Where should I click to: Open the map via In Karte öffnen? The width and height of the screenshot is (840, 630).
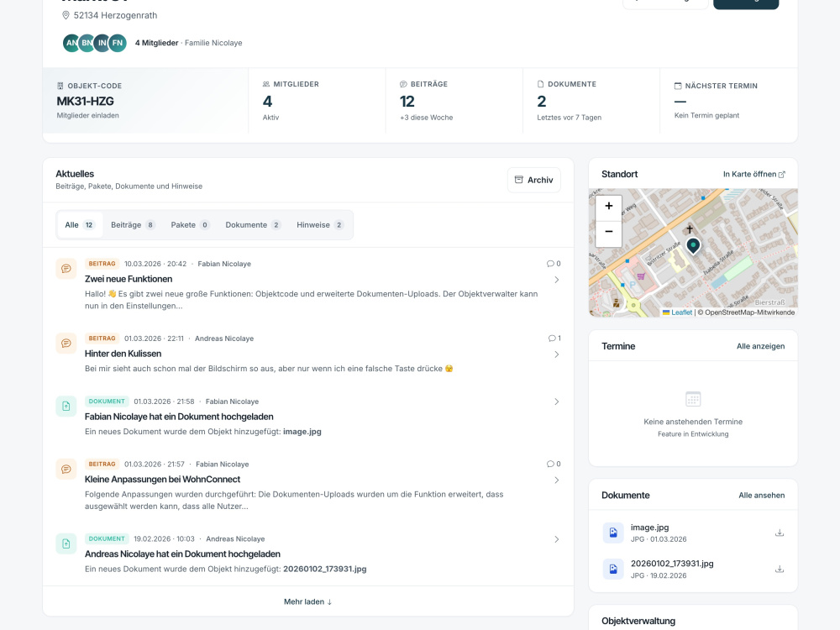coord(753,174)
